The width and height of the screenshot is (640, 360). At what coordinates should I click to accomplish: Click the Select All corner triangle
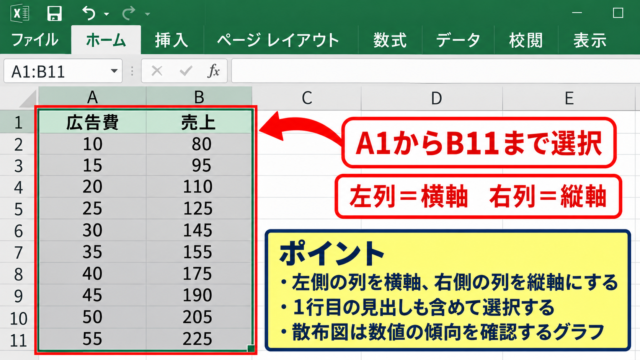28,98
